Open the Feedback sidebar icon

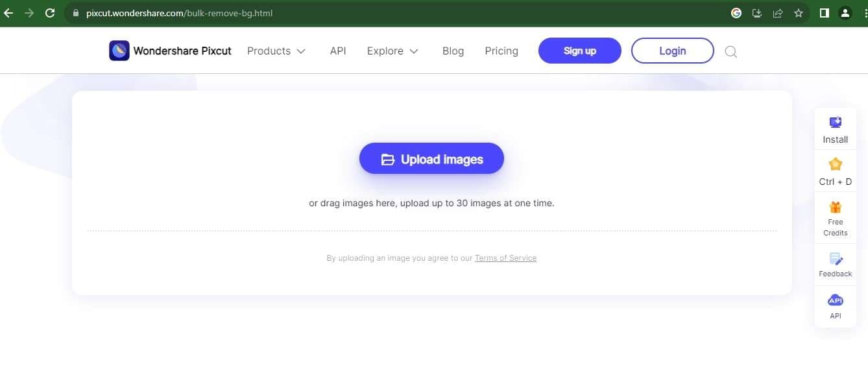(x=835, y=259)
